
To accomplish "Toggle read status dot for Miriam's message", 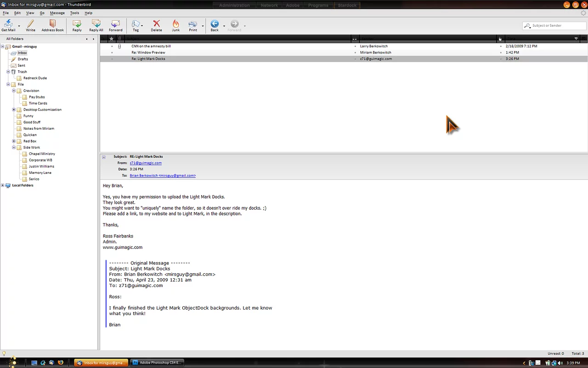I will pos(355,52).
